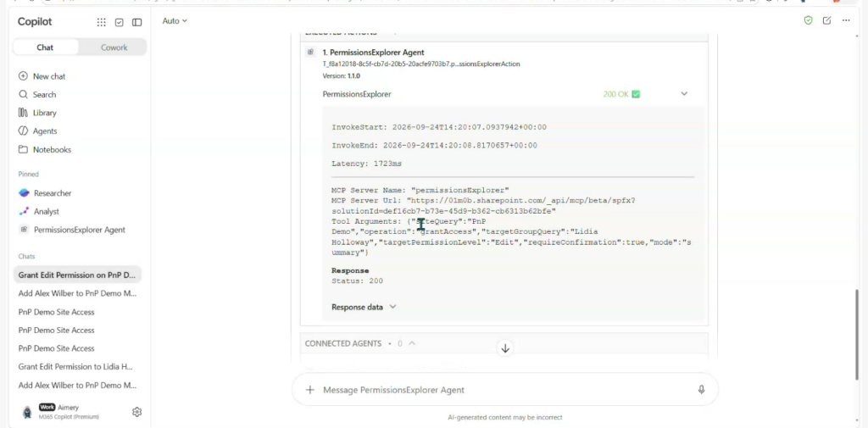This screenshot has height=428, width=868.
Task: Collapse sidebar with the panel toggle icon
Action: click(136, 22)
